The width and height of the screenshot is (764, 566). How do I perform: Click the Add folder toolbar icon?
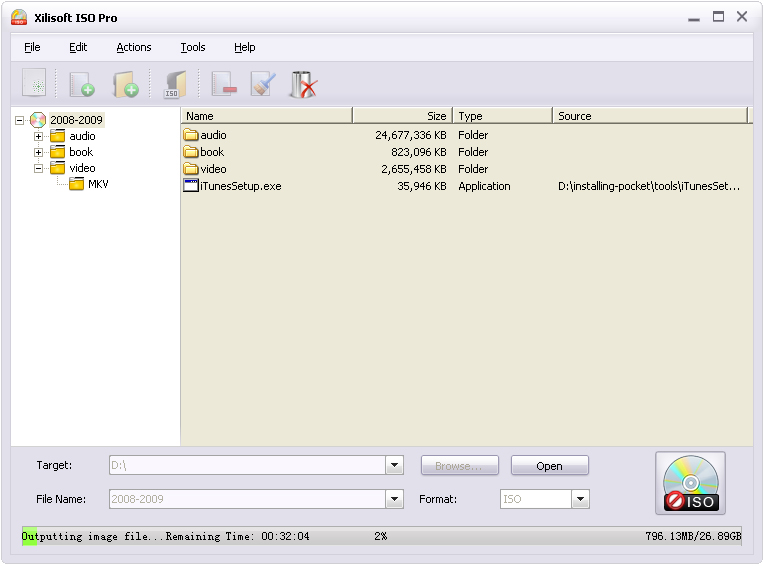pyautogui.click(x=125, y=83)
